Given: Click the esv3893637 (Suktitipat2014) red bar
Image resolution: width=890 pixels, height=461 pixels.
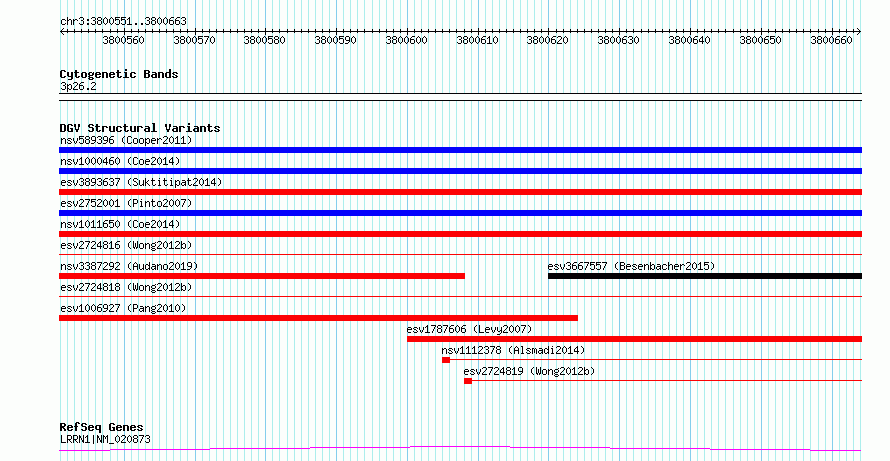Looking at the screenshot, I should pyautogui.click(x=460, y=192).
